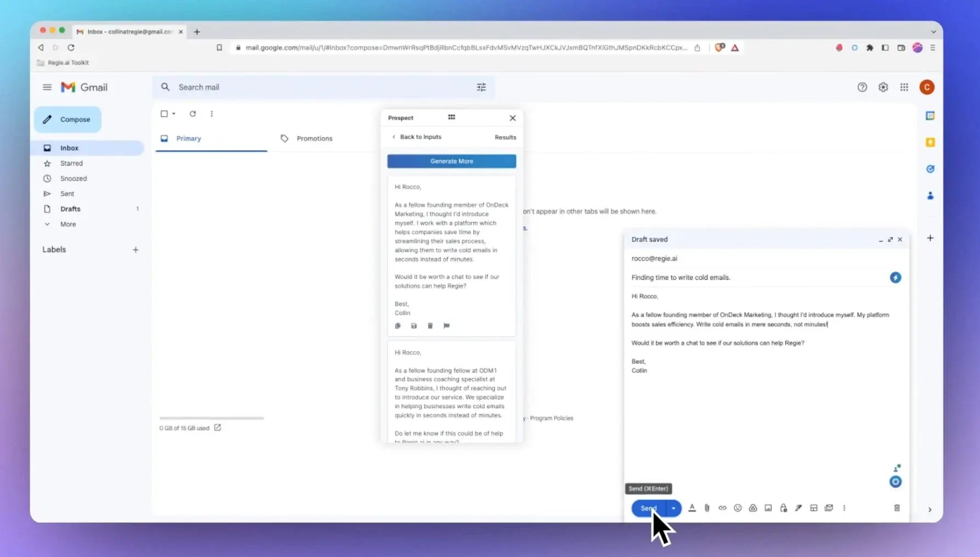Click the Google Drive insert icon
Screen dimensions: 980x557
pos(753,508)
